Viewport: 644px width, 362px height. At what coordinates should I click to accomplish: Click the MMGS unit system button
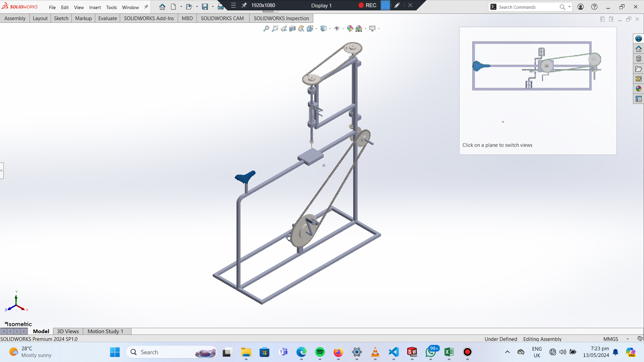(x=610, y=339)
